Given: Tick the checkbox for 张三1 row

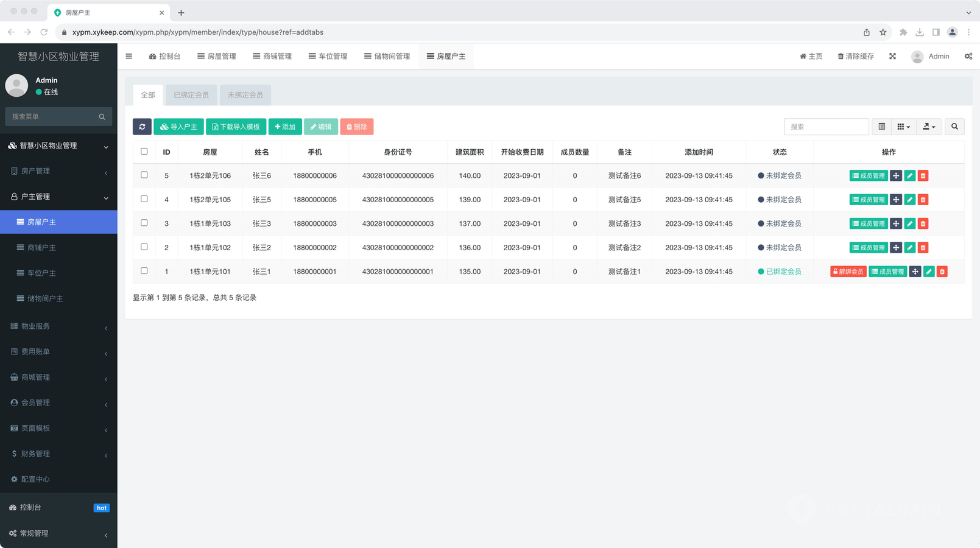Looking at the screenshot, I should (x=144, y=271).
